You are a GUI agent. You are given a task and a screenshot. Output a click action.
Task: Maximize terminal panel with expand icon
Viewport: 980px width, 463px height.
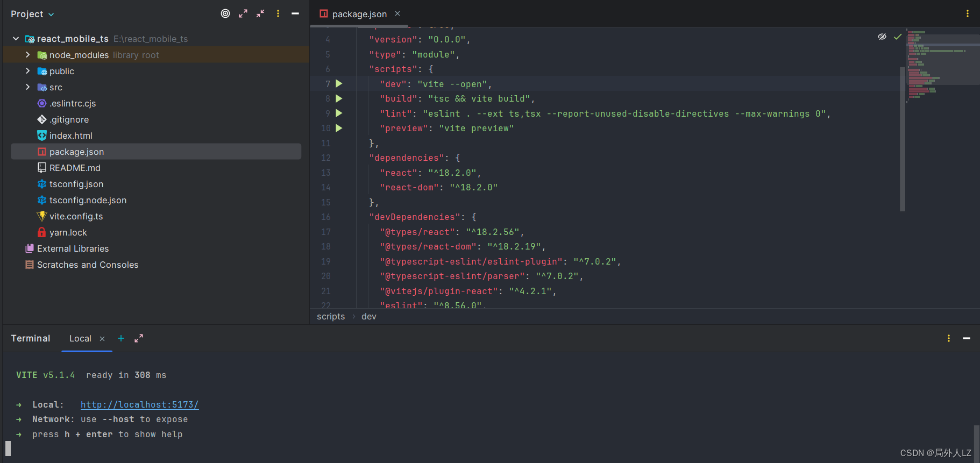pyautogui.click(x=139, y=338)
